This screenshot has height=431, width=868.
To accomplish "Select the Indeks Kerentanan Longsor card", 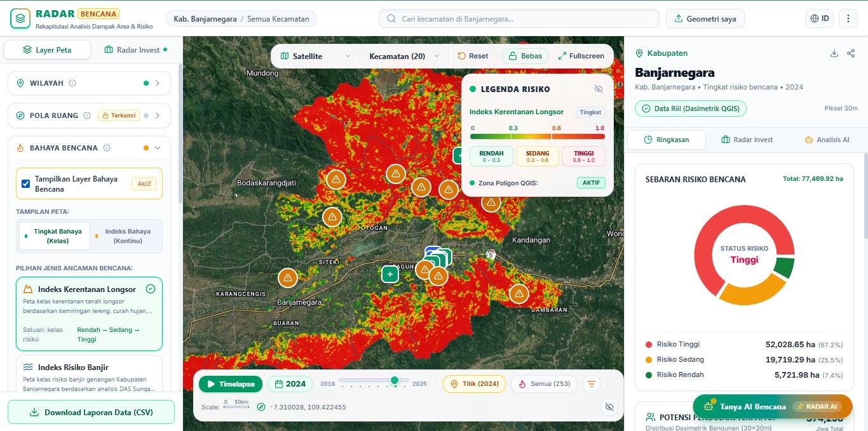I will click(x=89, y=314).
